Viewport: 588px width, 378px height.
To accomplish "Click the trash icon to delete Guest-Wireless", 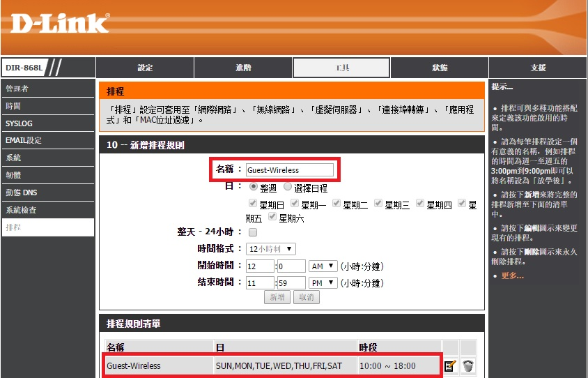I will [x=468, y=365].
